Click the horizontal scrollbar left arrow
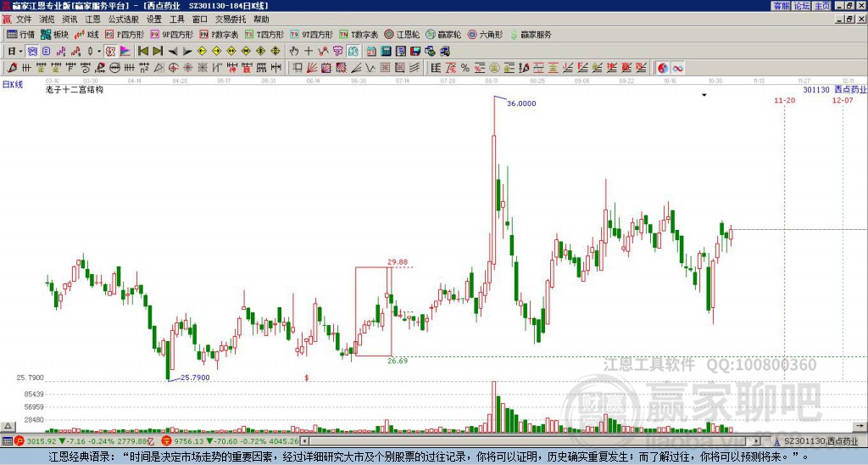The height and width of the screenshot is (465, 868). click(x=304, y=441)
